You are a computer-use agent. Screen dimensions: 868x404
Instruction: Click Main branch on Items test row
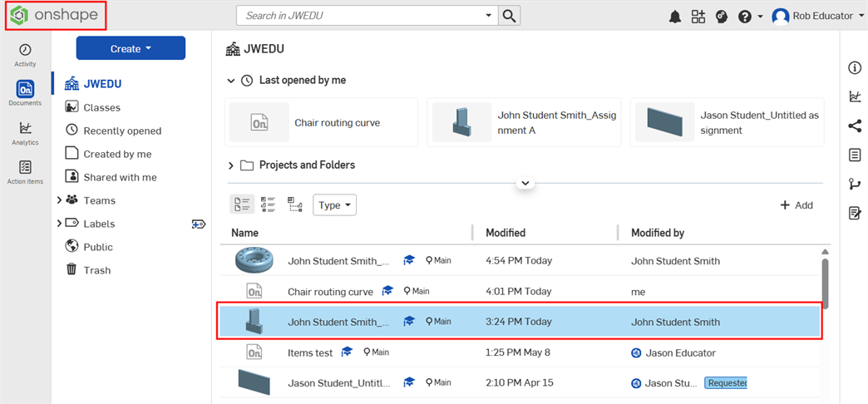pyautogui.click(x=377, y=352)
